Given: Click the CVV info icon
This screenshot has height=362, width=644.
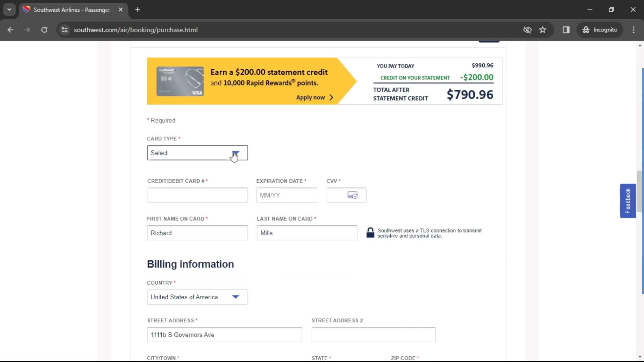Looking at the screenshot, I should point(353,195).
